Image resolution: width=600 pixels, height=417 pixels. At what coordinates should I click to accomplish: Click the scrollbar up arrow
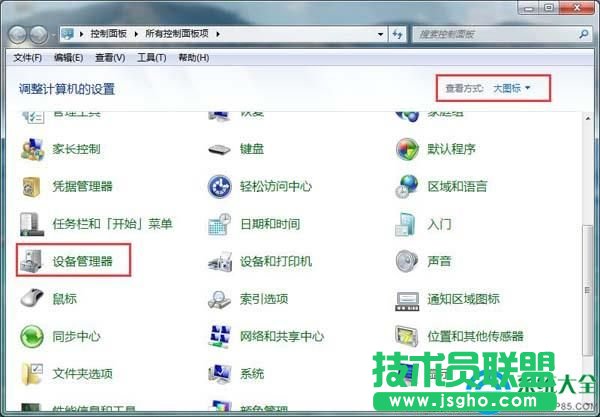point(587,119)
